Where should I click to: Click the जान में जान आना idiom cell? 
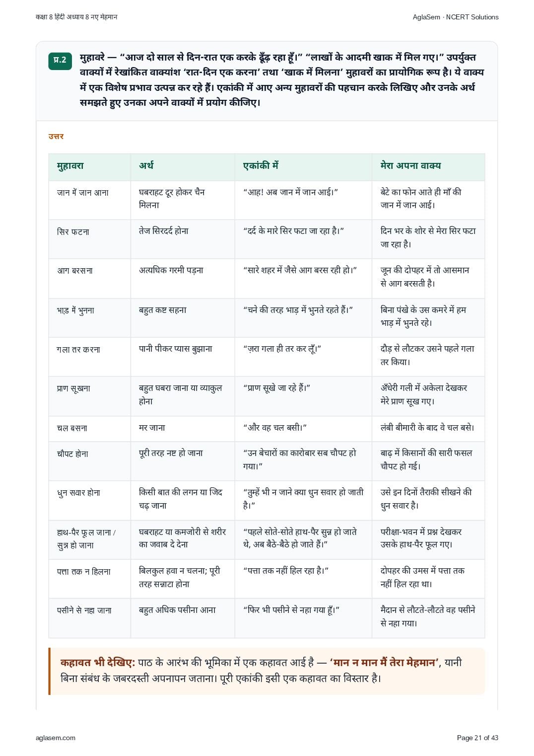coord(89,200)
